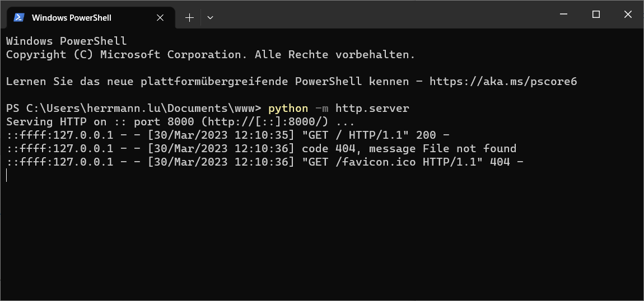Click the yellow 'python' command word
Viewport: 644px width, 301px height.
tap(288, 109)
